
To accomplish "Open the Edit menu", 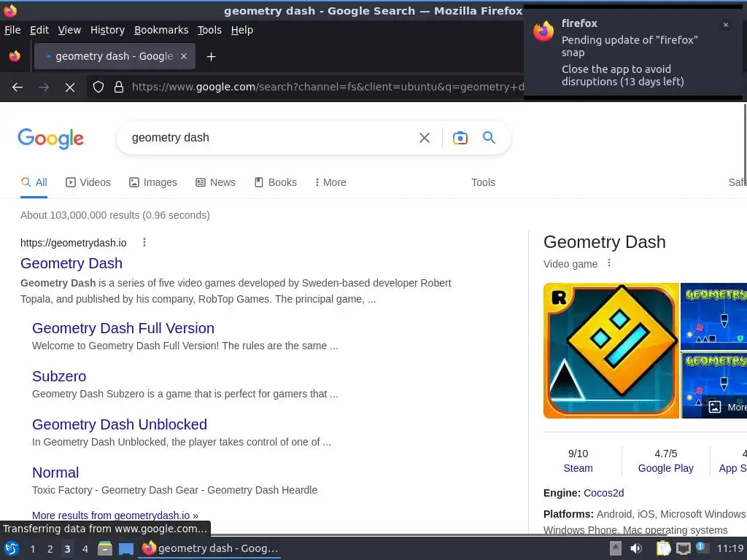I will [x=39, y=30].
